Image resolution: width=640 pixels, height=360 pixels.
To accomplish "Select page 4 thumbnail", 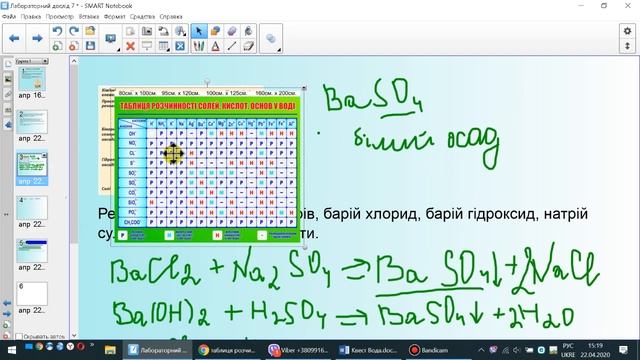I will (x=32, y=208).
